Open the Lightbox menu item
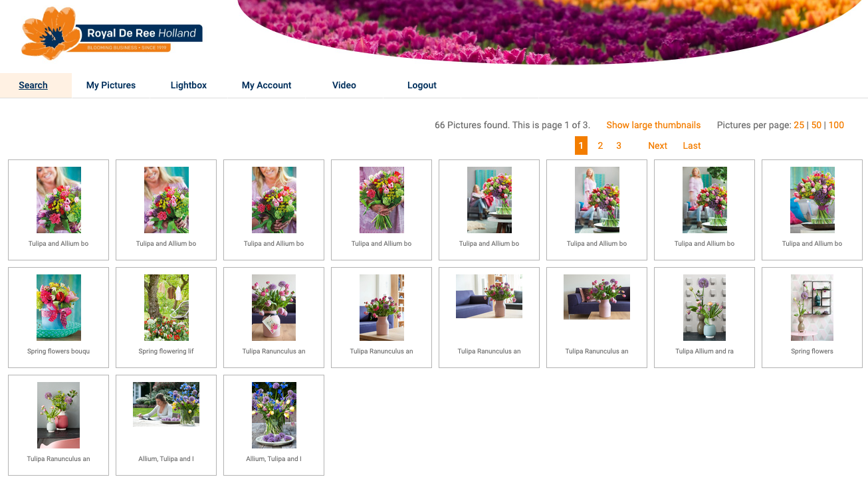 pyautogui.click(x=189, y=85)
